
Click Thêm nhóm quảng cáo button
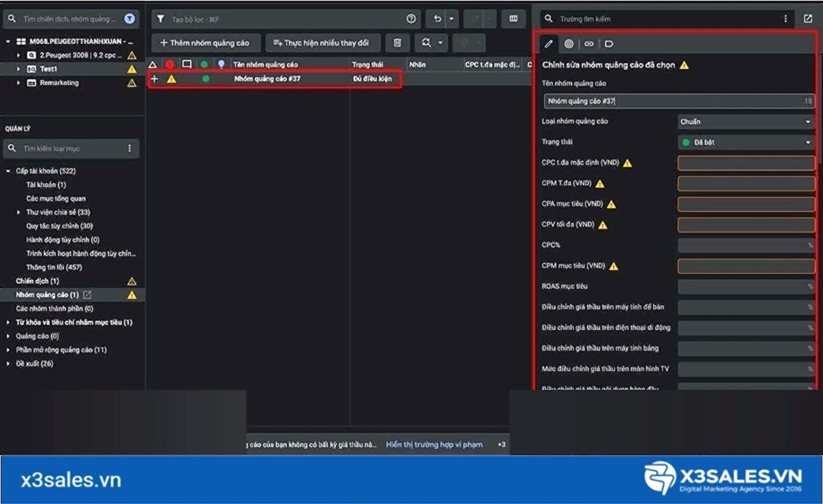[x=205, y=43]
